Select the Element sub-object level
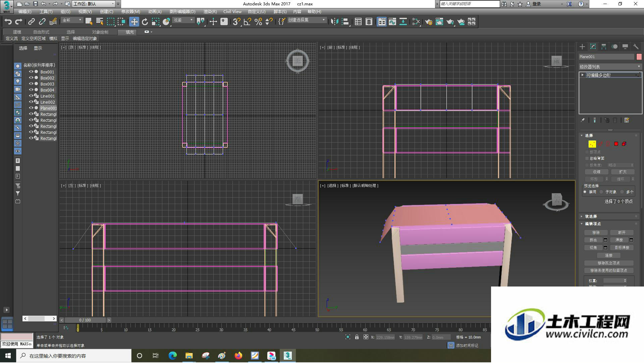This screenshot has height=363, width=644. tap(624, 144)
